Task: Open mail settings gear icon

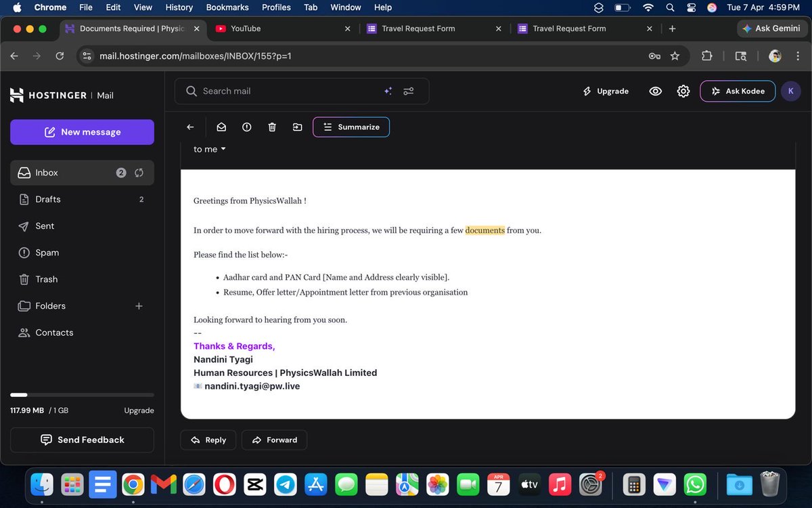Action: point(683,91)
